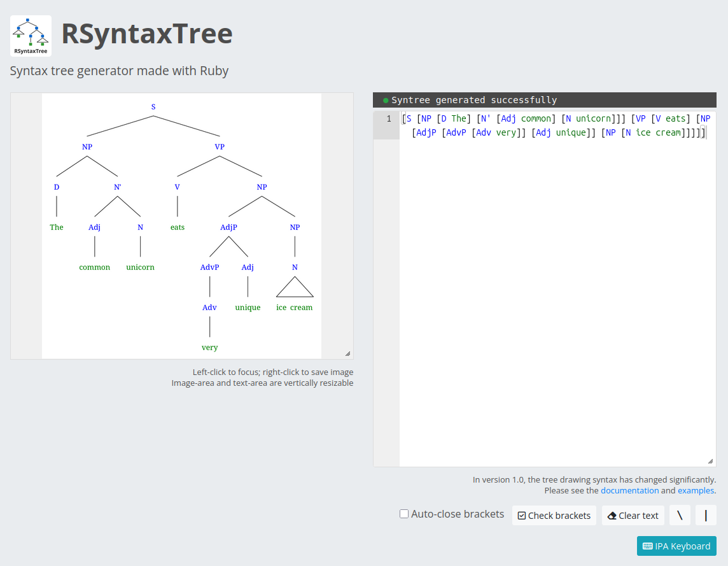
Task: Select the VP node in the syntax tree
Action: [220, 147]
